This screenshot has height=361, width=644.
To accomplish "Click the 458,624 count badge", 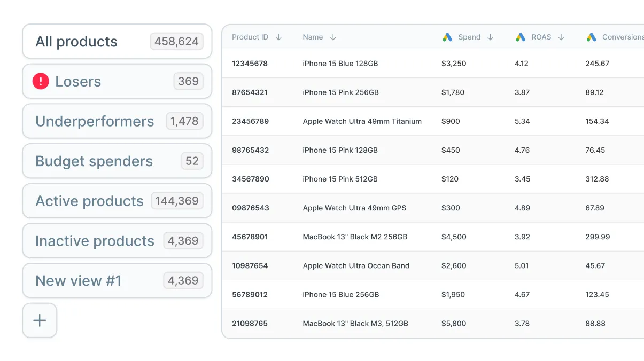I will pyautogui.click(x=176, y=42).
